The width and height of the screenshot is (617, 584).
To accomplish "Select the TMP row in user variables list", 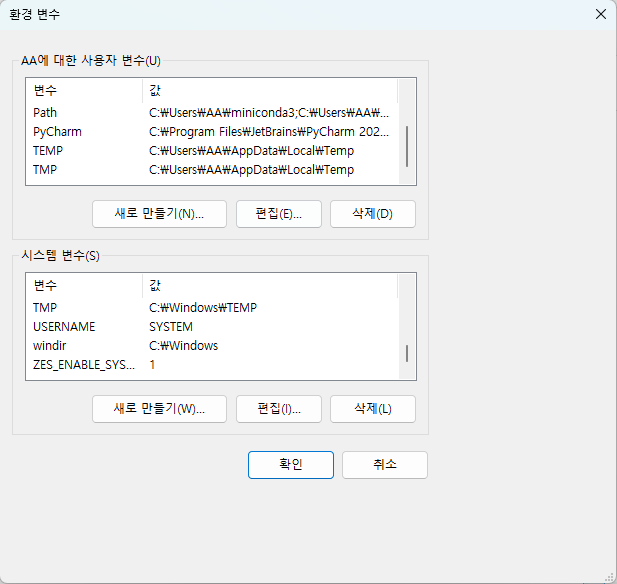I will click(x=212, y=170).
